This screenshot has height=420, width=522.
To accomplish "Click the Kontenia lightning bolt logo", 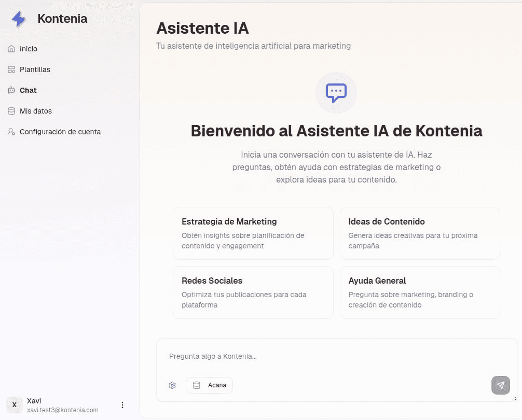I will [x=19, y=19].
